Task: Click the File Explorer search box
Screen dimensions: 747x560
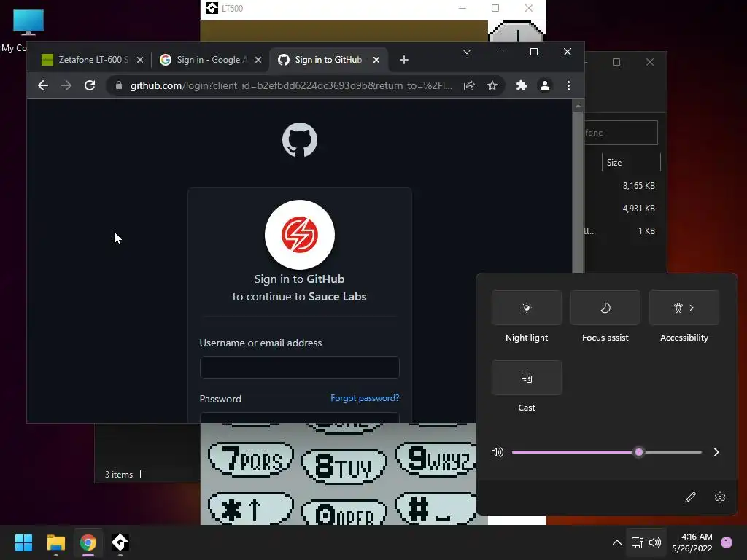Action: 622,133
